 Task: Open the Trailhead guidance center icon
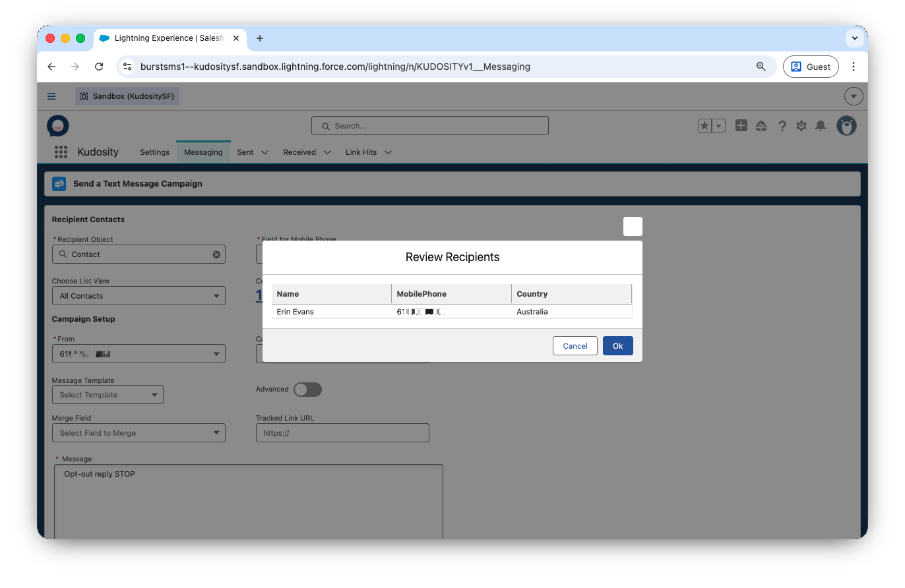coord(761,126)
